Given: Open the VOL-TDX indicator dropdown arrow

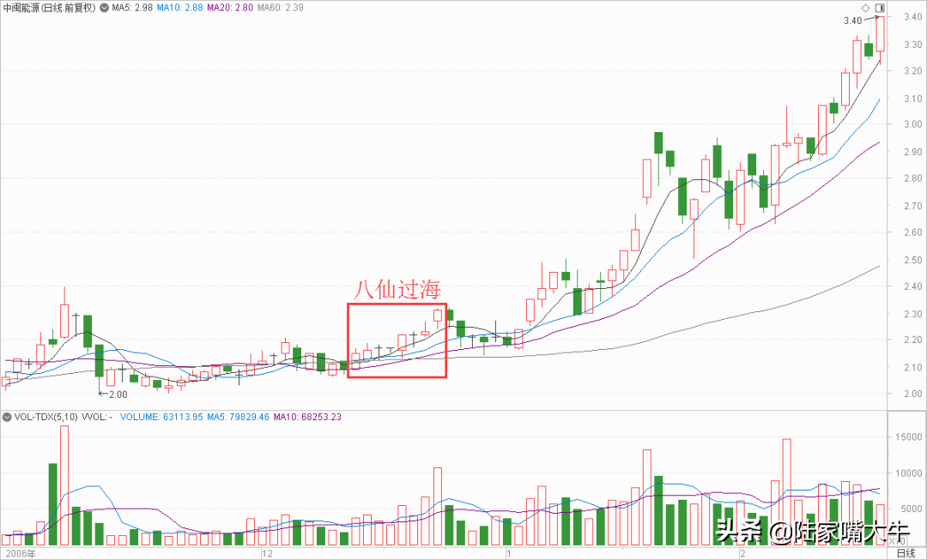Looking at the screenshot, I should (7, 417).
